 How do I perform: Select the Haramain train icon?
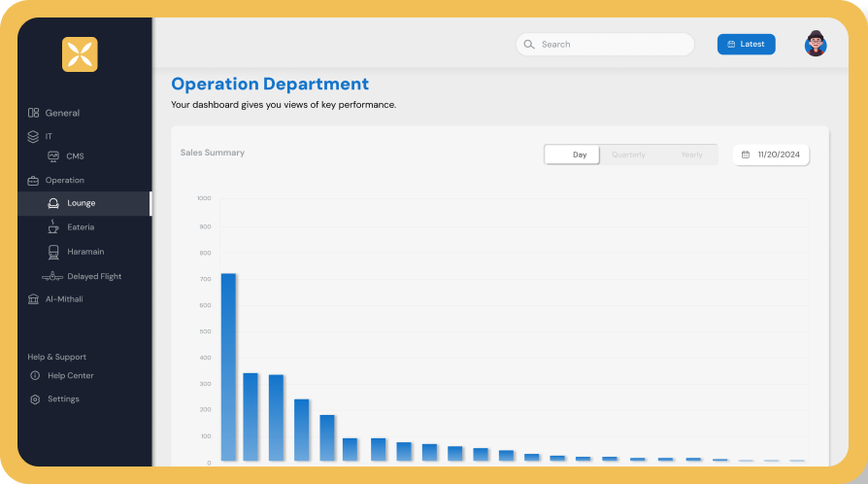point(53,253)
